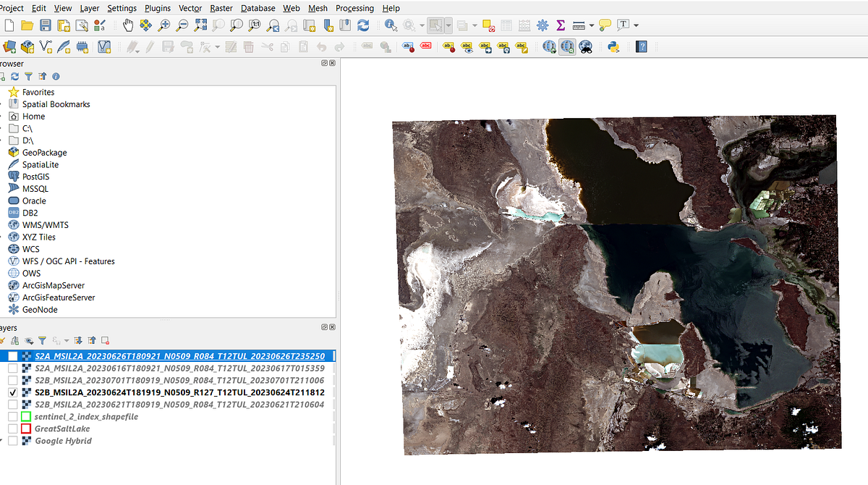Activate the Zoom In tool
The image size is (868, 485).
pyautogui.click(x=163, y=25)
